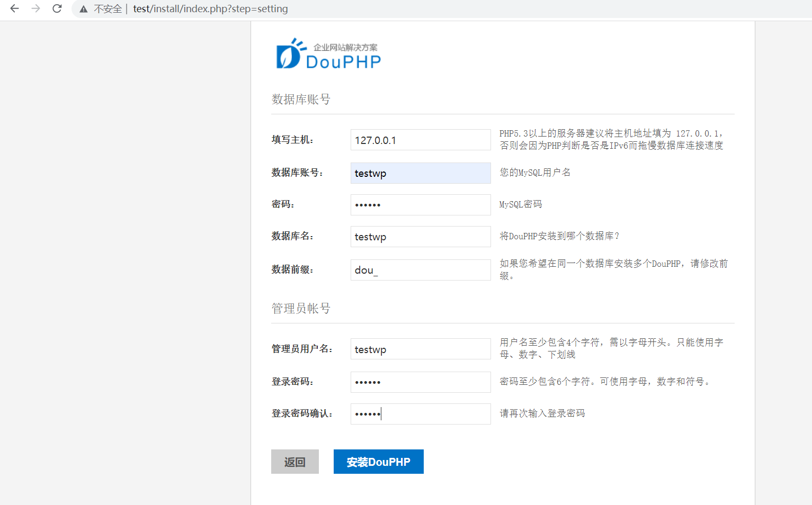Reload the page with refresh icon
The width and height of the screenshot is (812, 505).
click(x=57, y=8)
